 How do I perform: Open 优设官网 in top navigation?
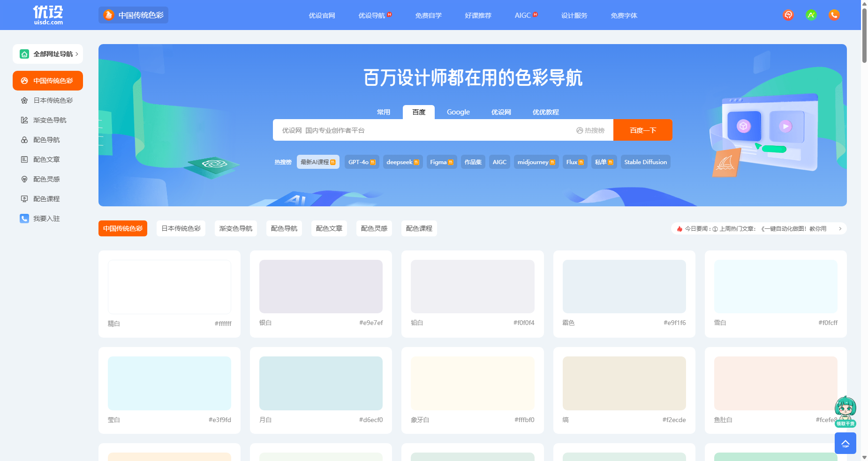point(322,15)
